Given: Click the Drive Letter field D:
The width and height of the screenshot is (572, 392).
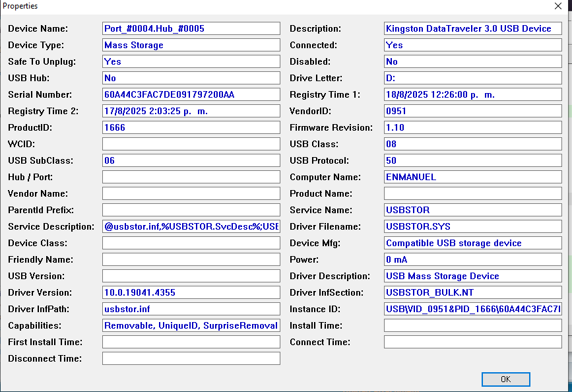Looking at the screenshot, I should tap(473, 78).
